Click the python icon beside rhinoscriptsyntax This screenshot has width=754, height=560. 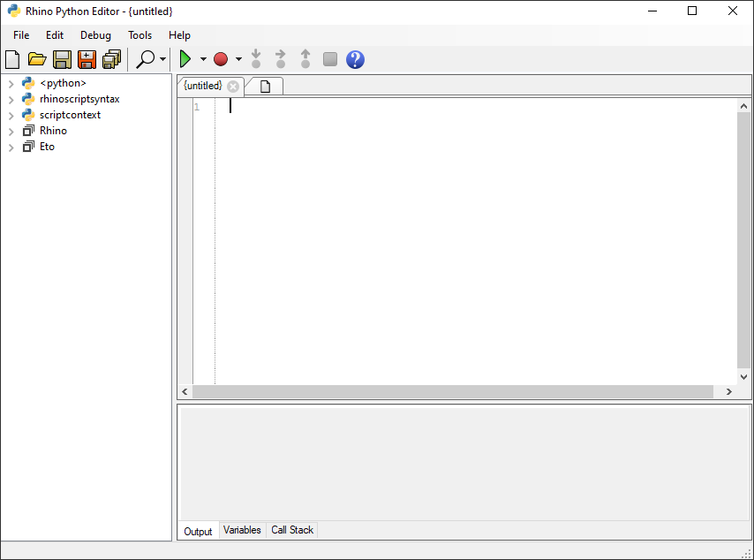pyautogui.click(x=28, y=99)
